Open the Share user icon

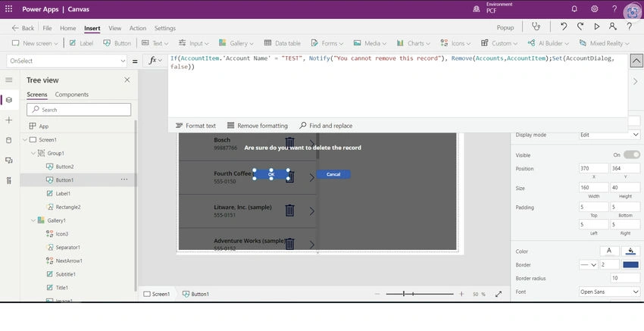click(612, 27)
